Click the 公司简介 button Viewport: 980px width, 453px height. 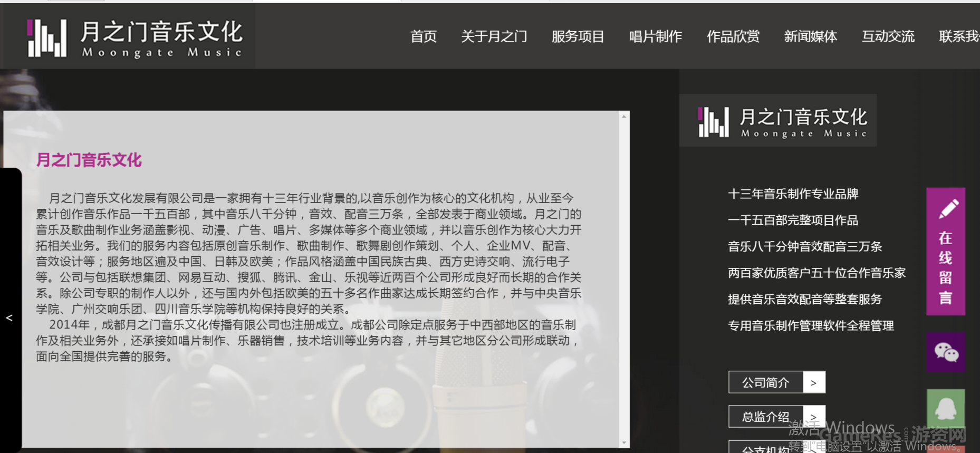coord(766,382)
